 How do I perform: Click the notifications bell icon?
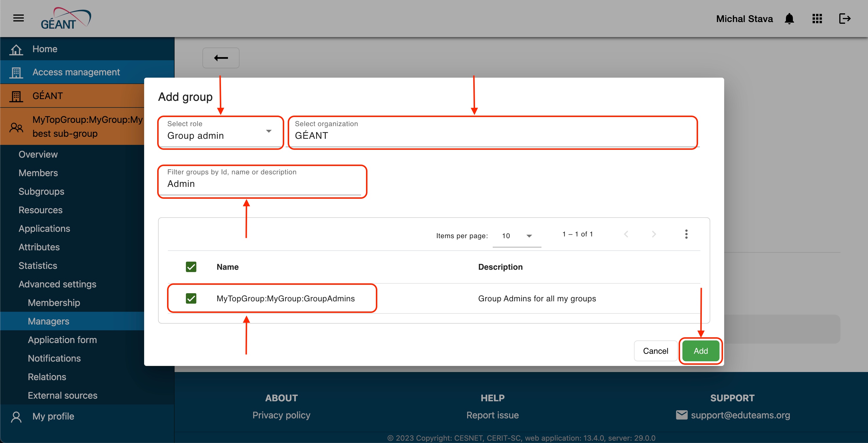point(789,19)
